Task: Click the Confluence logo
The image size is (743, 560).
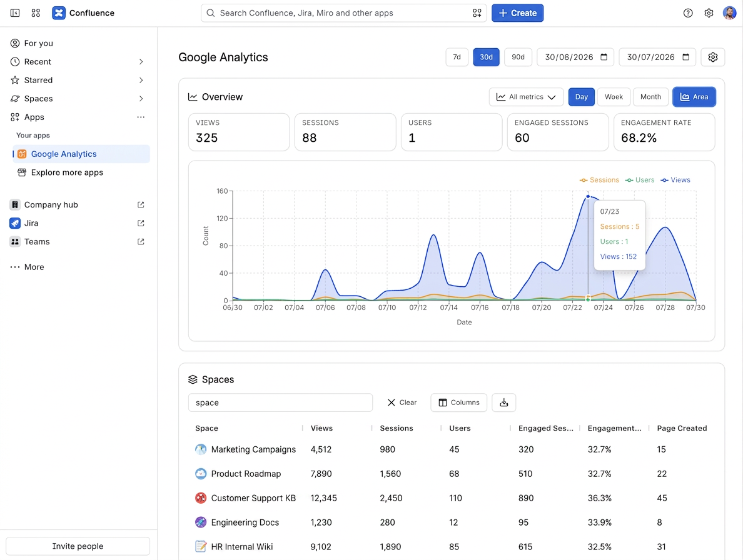Action: pyautogui.click(x=59, y=12)
